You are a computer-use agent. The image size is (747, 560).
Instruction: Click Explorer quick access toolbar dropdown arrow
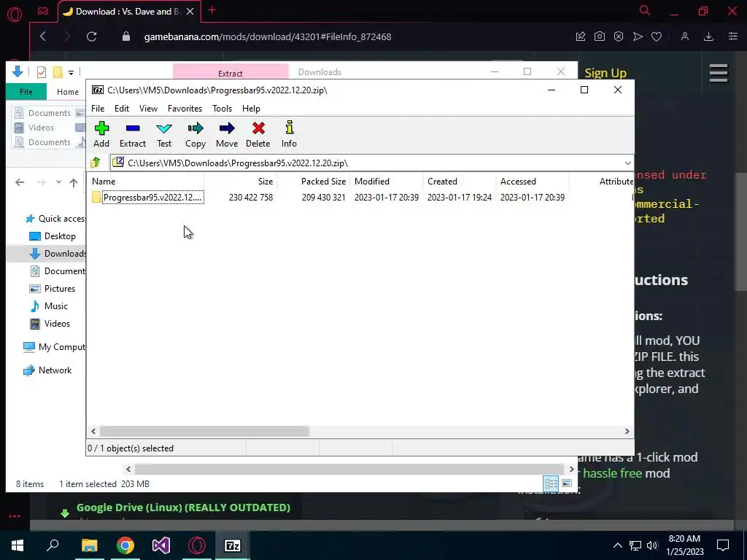coord(71,72)
